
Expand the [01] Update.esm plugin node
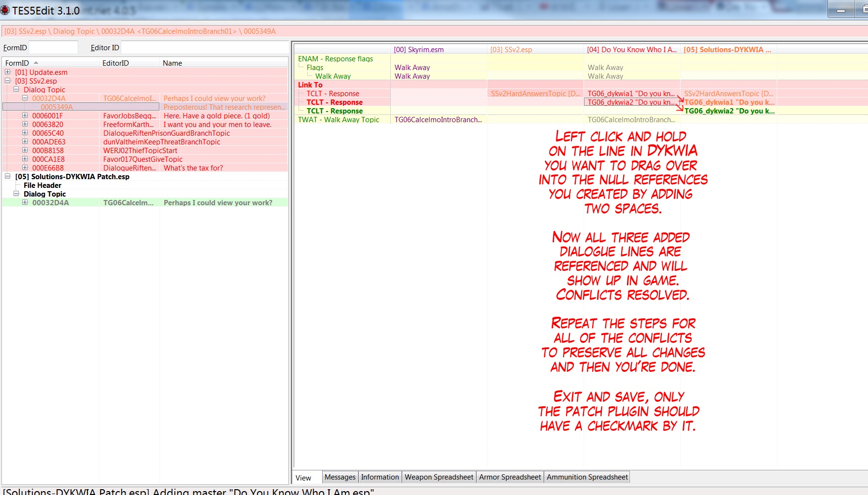click(x=8, y=72)
